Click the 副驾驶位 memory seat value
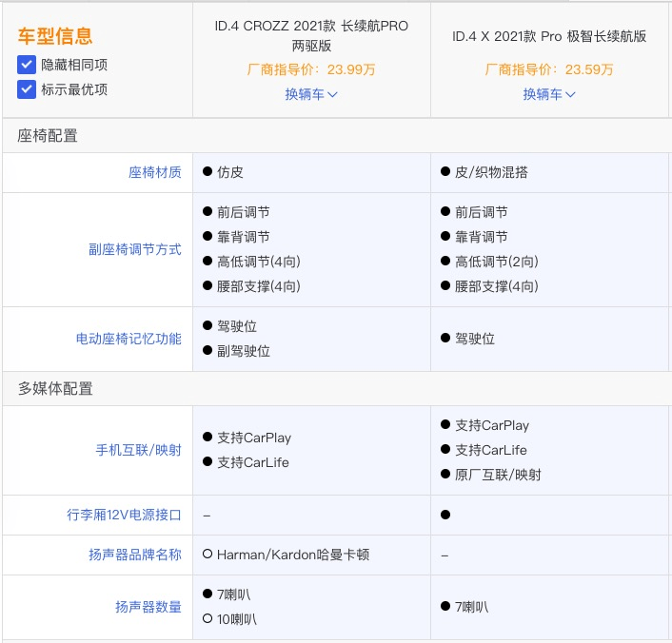Image resolution: width=672 pixels, height=643 pixels. coord(244,351)
